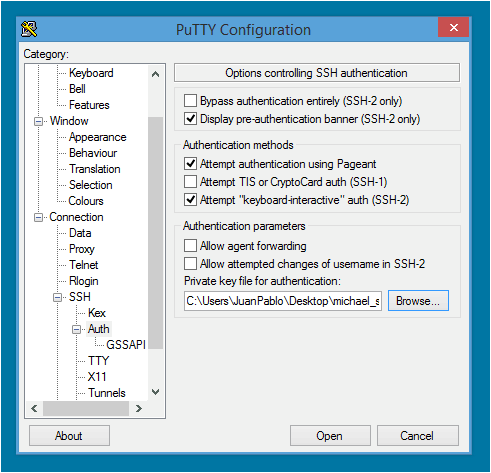Enable Attempt TIS or CryptoCard auth
The image size is (491, 473).
pos(190,182)
